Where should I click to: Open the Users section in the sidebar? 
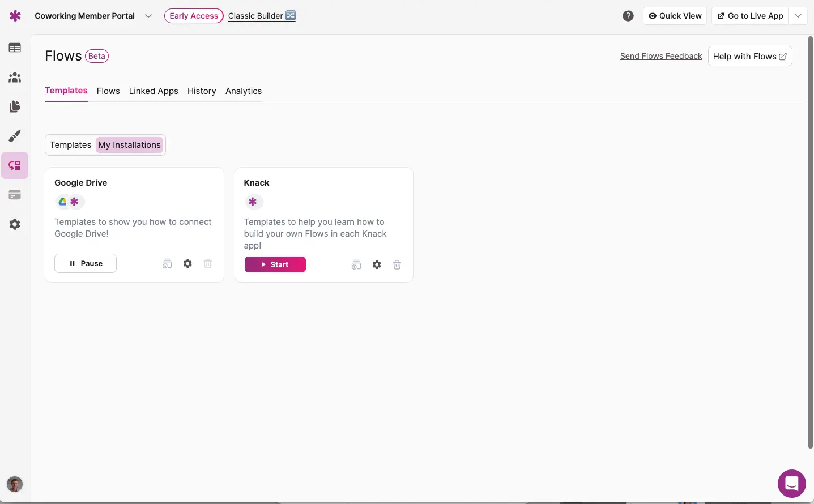(x=15, y=78)
